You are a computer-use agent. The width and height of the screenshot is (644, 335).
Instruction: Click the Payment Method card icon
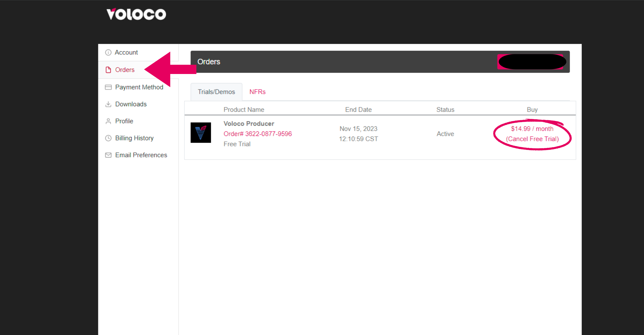tap(108, 87)
